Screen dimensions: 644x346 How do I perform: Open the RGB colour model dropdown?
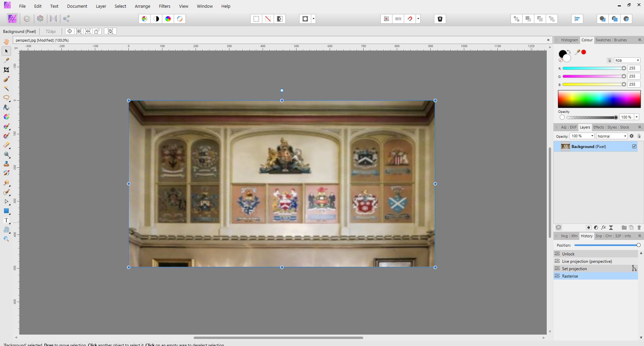pos(627,60)
